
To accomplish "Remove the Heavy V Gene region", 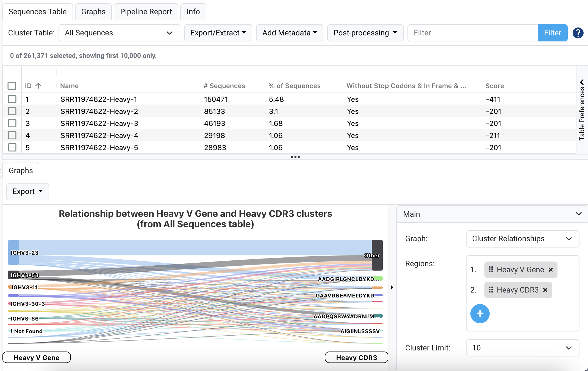I will (x=551, y=270).
